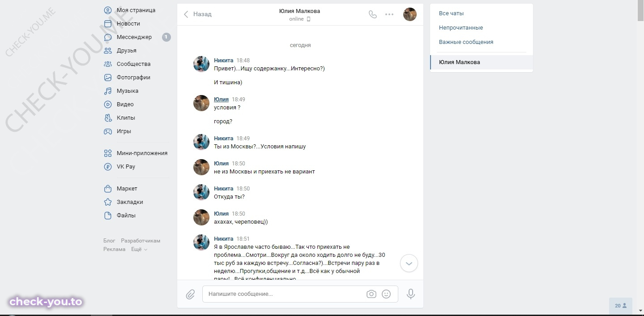This screenshot has height=316, width=644.
Task: Click the Музыка note icon
Action: click(107, 91)
